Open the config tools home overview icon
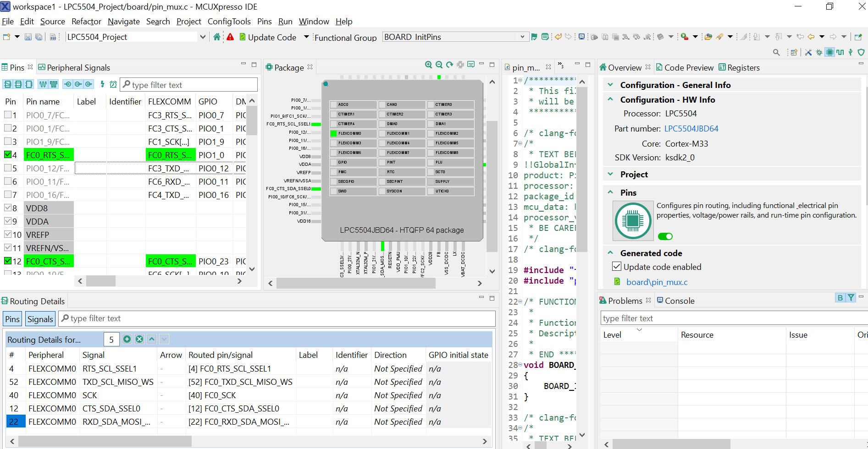Screen dimensions: 868x449 click(217, 37)
